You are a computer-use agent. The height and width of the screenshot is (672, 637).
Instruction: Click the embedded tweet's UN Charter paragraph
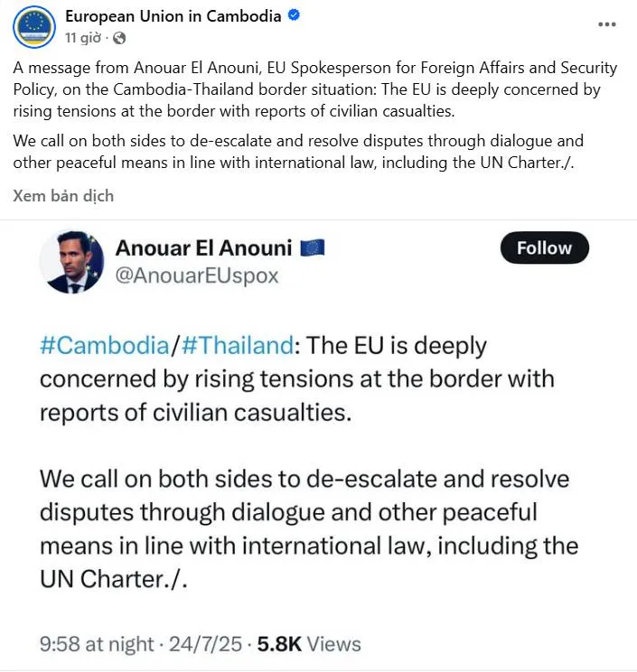(309, 529)
